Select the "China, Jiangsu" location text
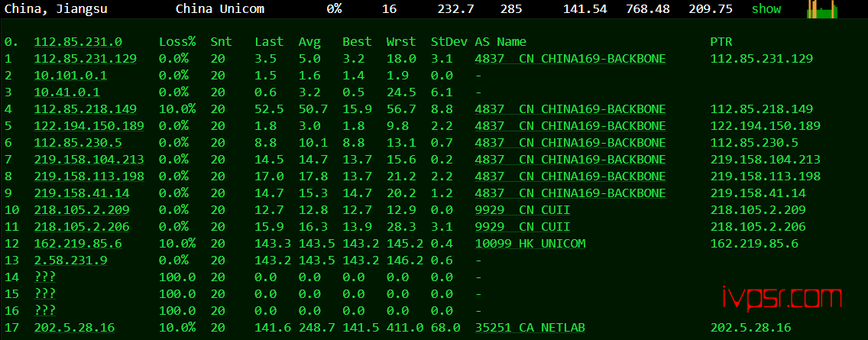This screenshot has width=868, height=340. [x=56, y=9]
